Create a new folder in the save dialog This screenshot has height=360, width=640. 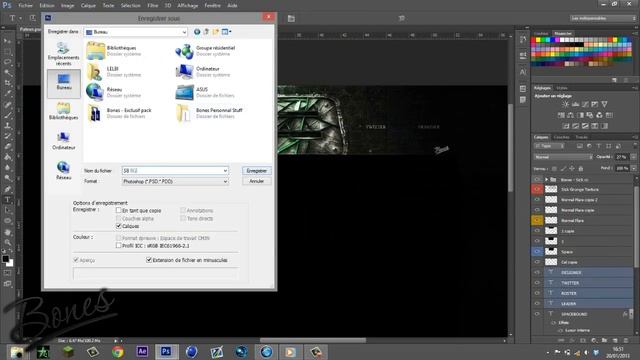[216, 32]
